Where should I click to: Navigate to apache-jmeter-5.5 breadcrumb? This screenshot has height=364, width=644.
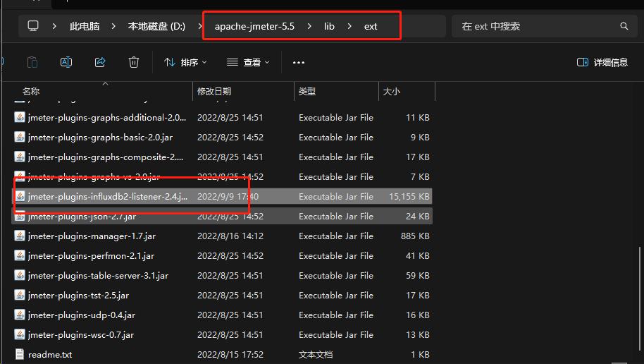click(254, 26)
